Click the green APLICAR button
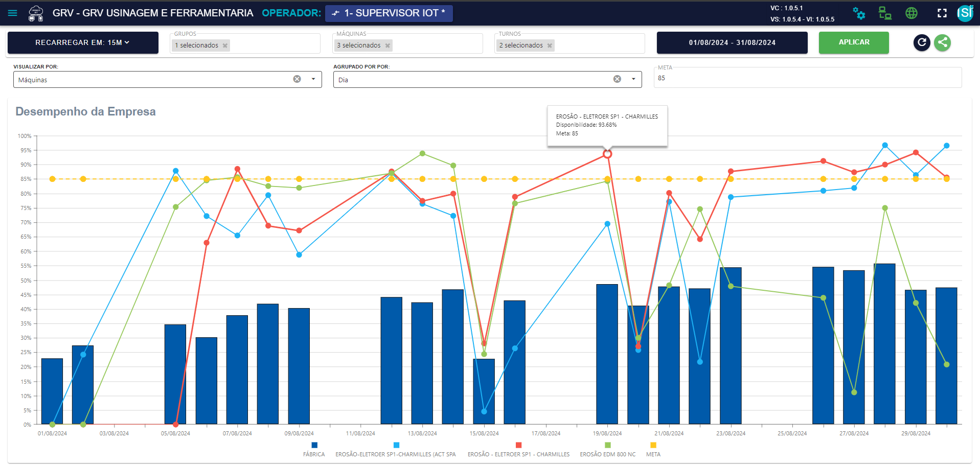This screenshot has height=465, width=980. (854, 42)
